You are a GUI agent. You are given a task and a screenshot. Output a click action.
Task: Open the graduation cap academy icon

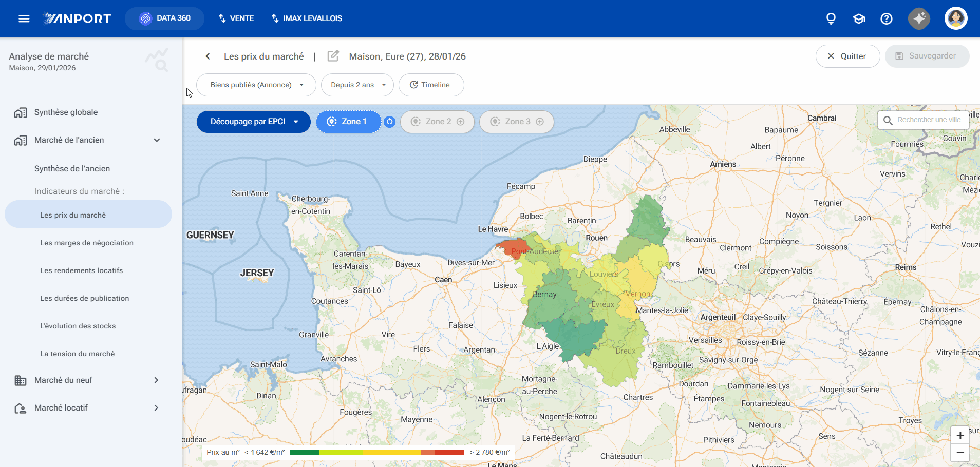[859, 19]
